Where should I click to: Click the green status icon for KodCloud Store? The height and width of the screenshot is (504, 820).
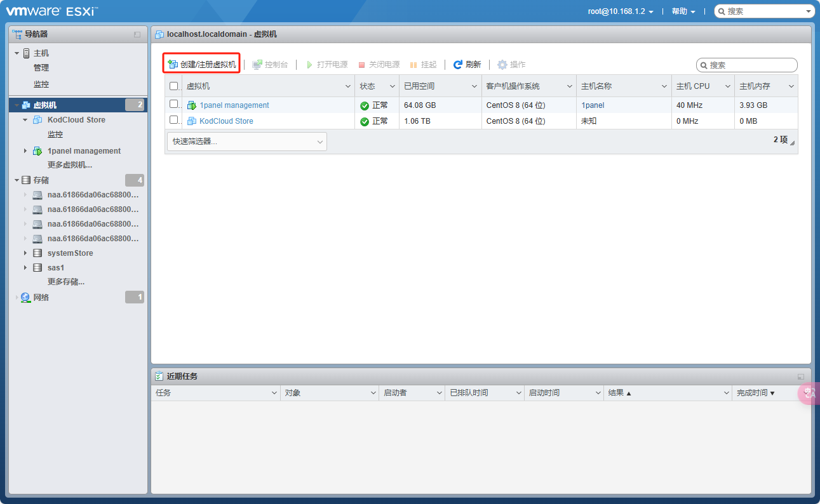coord(365,121)
